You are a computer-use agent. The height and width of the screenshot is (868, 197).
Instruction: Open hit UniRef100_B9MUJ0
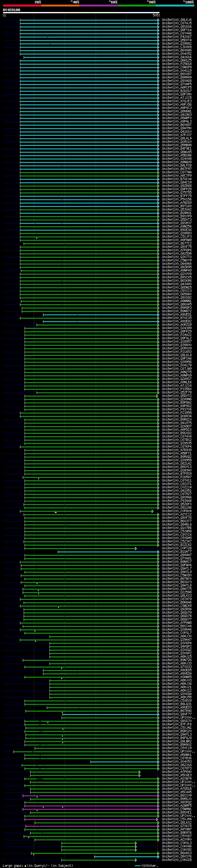[x=176, y=799]
